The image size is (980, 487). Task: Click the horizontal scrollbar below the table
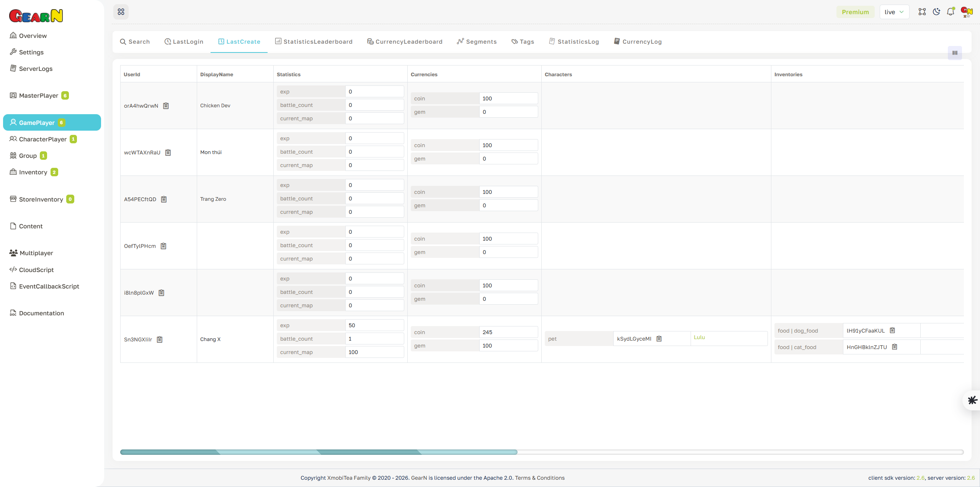point(318,452)
